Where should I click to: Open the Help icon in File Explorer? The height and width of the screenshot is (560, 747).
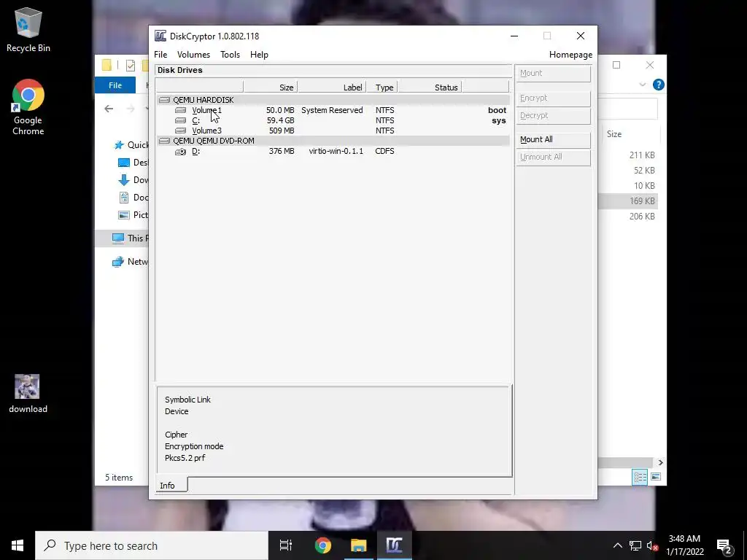click(x=659, y=85)
